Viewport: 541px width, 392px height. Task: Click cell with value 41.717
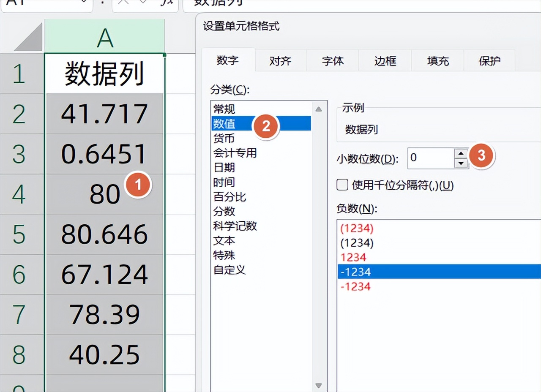pos(104,114)
